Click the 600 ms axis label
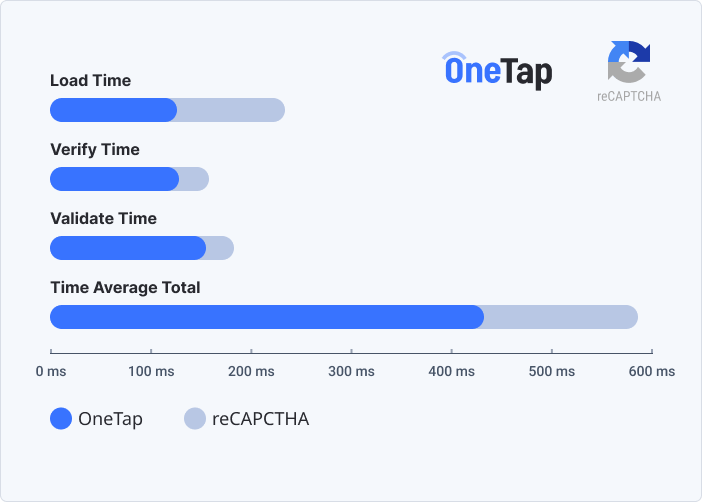Screen dimensions: 702x502 tap(651, 371)
